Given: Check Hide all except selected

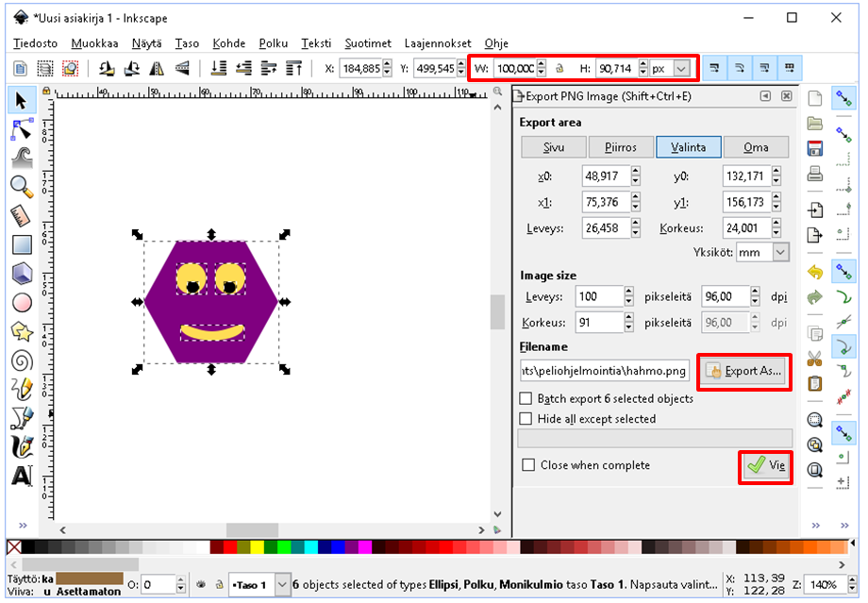Looking at the screenshot, I should (x=526, y=419).
